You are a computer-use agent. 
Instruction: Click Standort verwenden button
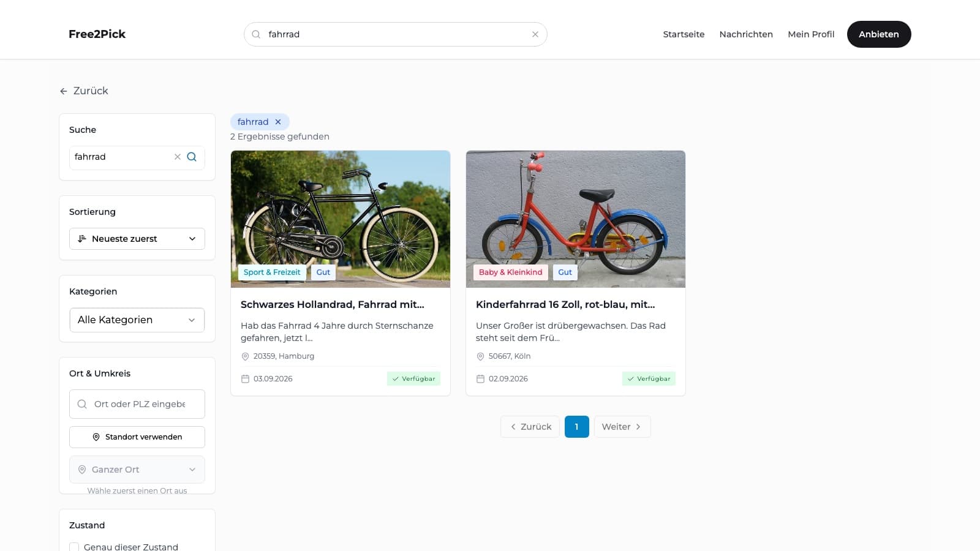137,437
